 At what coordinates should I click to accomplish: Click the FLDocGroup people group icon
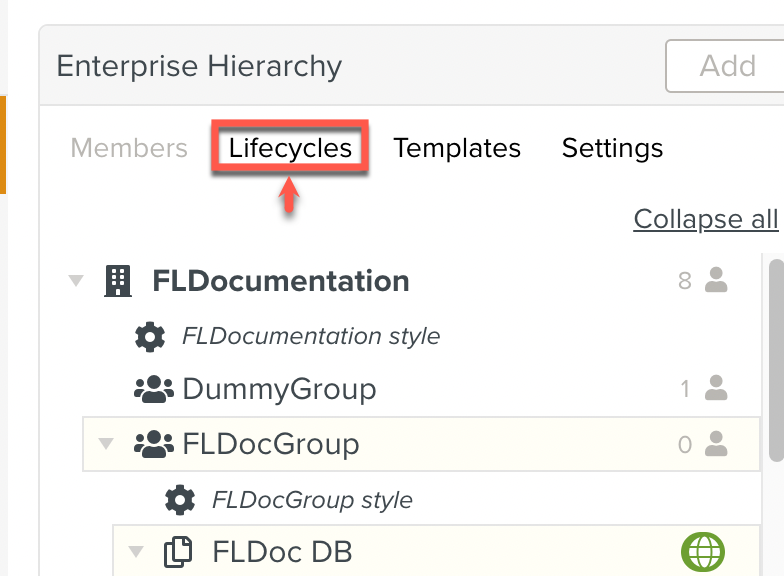(153, 444)
